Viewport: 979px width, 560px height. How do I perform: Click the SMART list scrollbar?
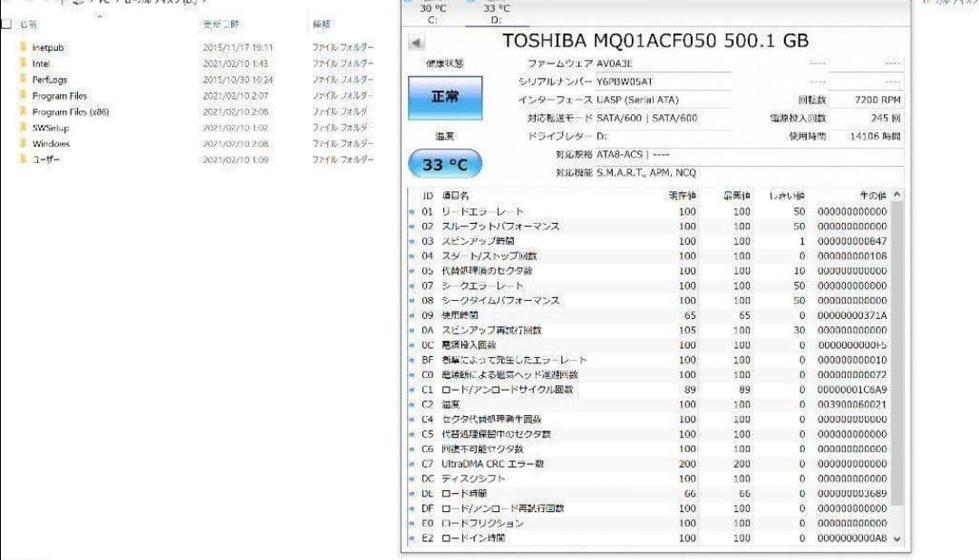click(895, 362)
